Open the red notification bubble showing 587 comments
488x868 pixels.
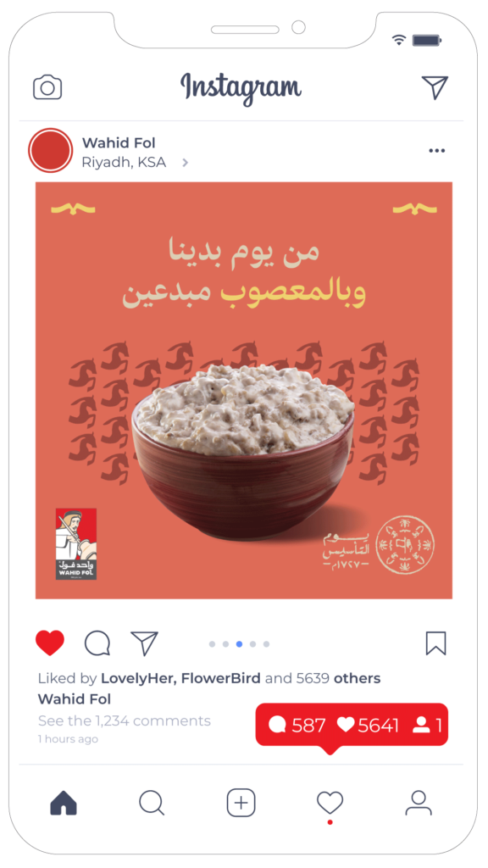[352, 726]
